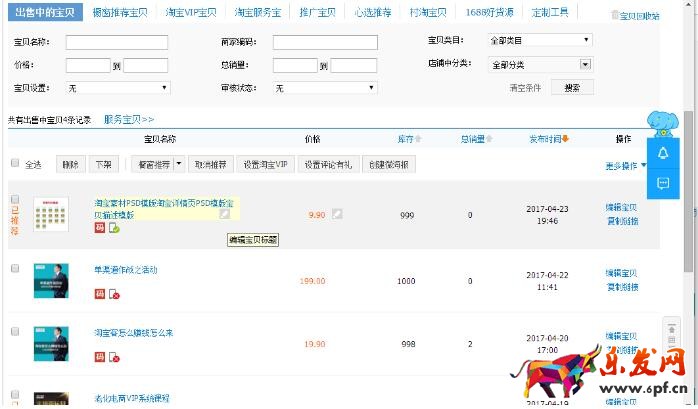Check the 全选 select-all checkbox

(15, 163)
